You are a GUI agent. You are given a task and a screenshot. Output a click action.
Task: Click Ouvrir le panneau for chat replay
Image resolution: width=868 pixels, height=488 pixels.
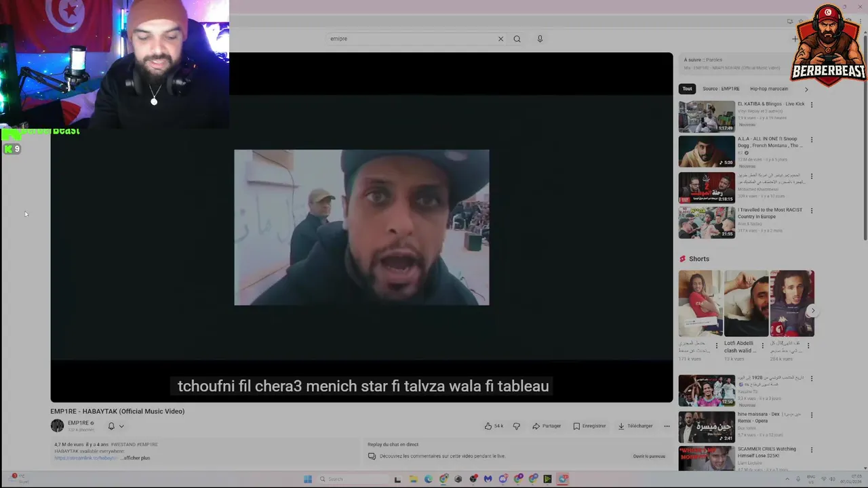[x=649, y=456]
